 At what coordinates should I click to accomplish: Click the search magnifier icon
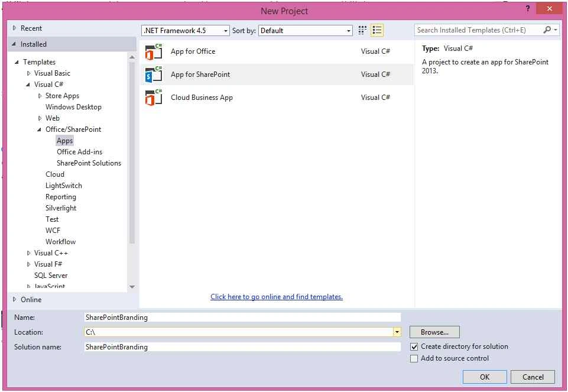(x=547, y=30)
